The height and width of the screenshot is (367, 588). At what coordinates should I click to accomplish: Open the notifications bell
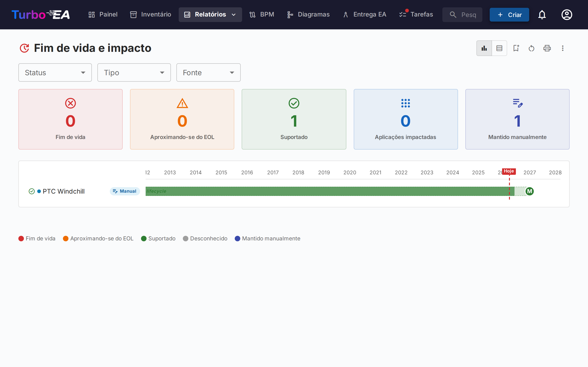pos(542,14)
